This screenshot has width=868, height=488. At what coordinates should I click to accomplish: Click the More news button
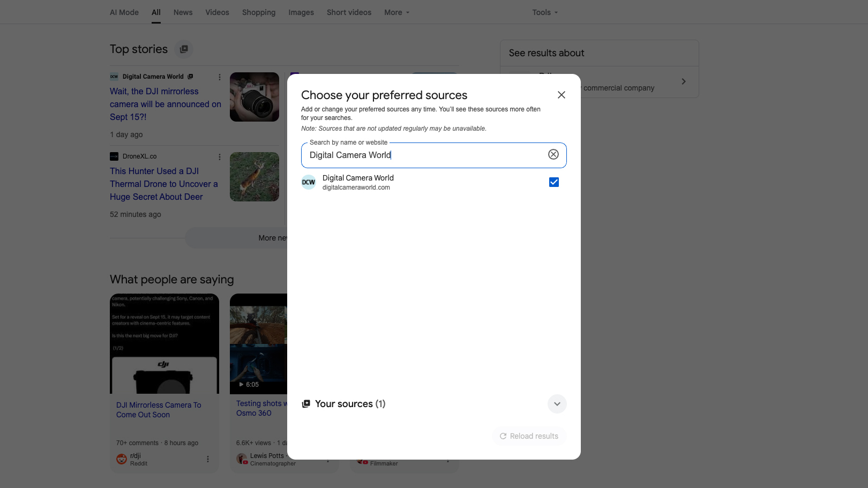236,238
